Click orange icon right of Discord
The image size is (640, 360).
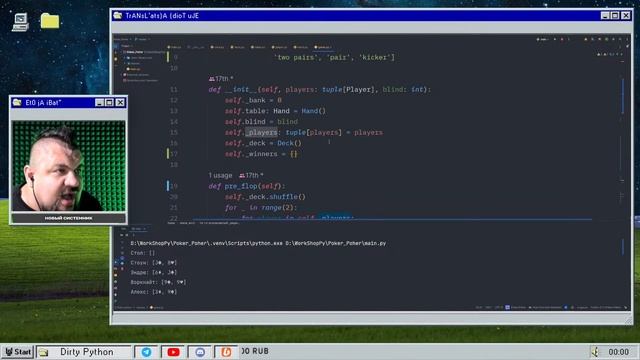click(x=226, y=352)
